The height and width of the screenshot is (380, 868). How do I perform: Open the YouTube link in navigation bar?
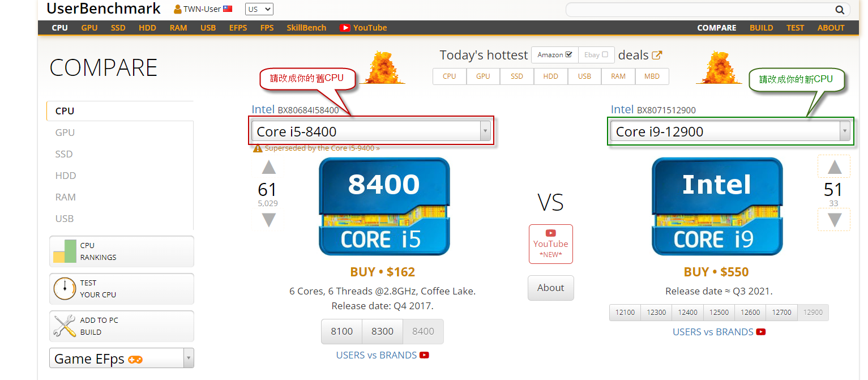point(363,28)
